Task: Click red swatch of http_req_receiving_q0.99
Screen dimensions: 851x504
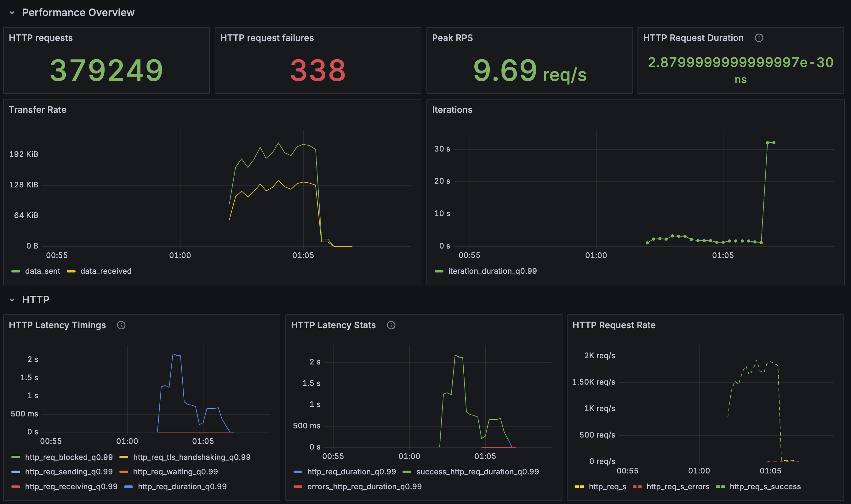Action: pos(16,486)
